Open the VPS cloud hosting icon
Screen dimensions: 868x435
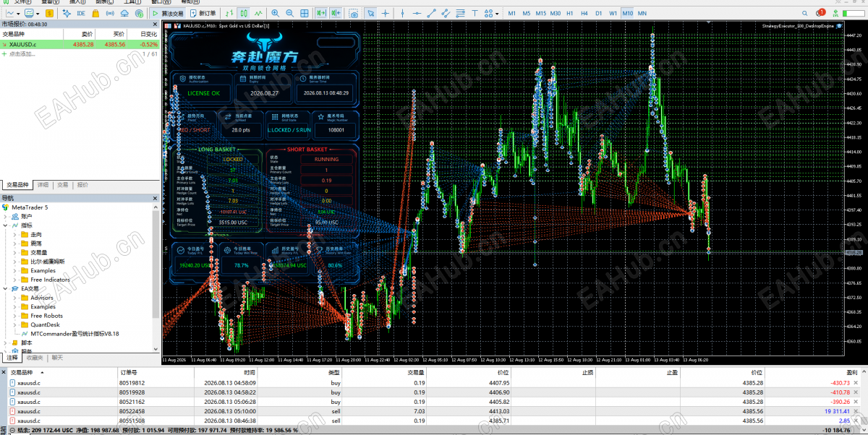pyautogui.click(x=124, y=13)
